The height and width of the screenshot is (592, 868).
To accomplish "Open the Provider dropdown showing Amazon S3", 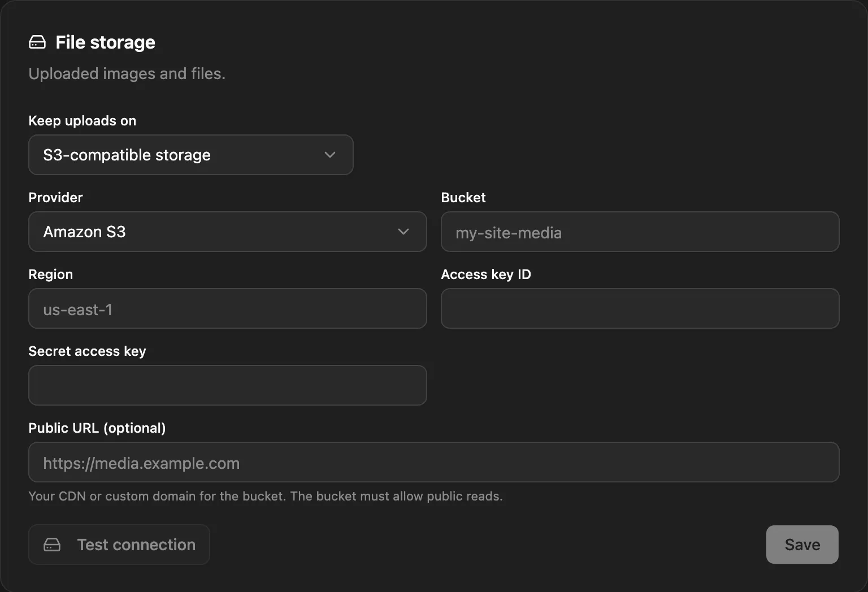I will pyautogui.click(x=228, y=232).
